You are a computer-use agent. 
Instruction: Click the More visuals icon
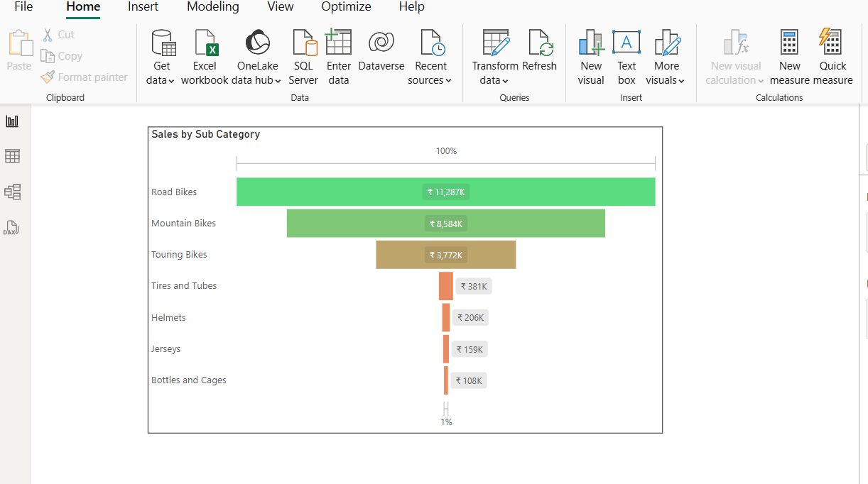tap(667, 43)
